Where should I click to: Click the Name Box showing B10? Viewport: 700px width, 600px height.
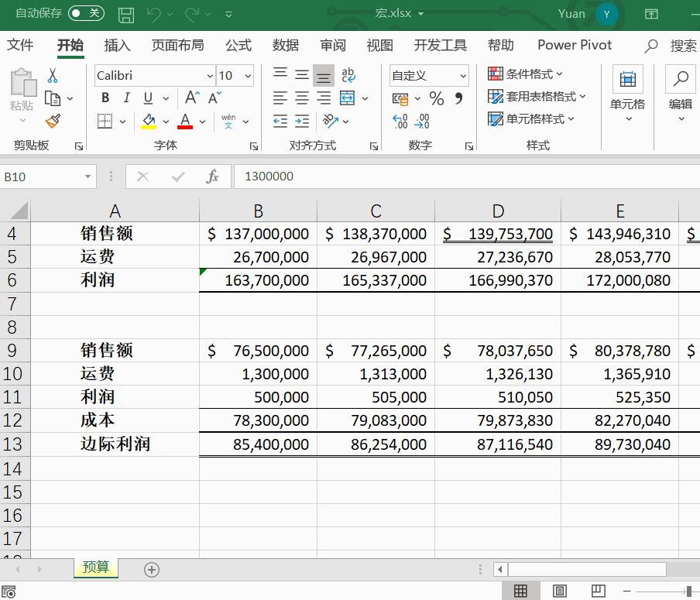(43, 176)
